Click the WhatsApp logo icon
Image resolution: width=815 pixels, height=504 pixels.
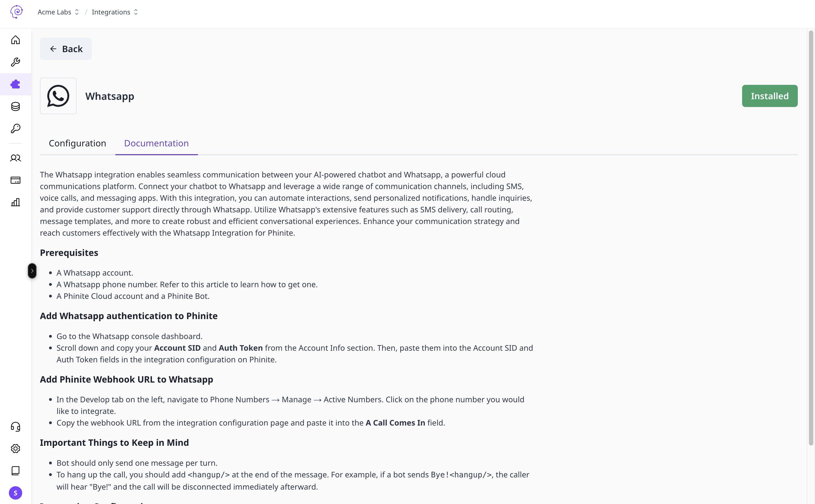tap(58, 96)
